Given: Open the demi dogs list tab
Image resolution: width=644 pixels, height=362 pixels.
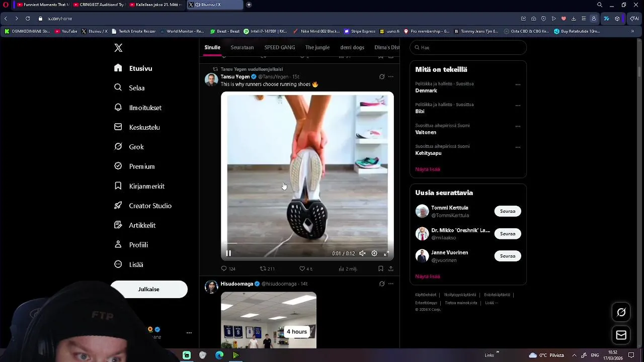Looking at the screenshot, I should point(352,47).
